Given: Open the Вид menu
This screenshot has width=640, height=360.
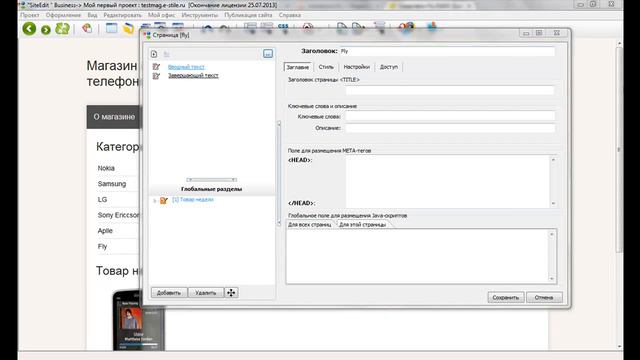Looking at the screenshot, I should pos(92,15).
